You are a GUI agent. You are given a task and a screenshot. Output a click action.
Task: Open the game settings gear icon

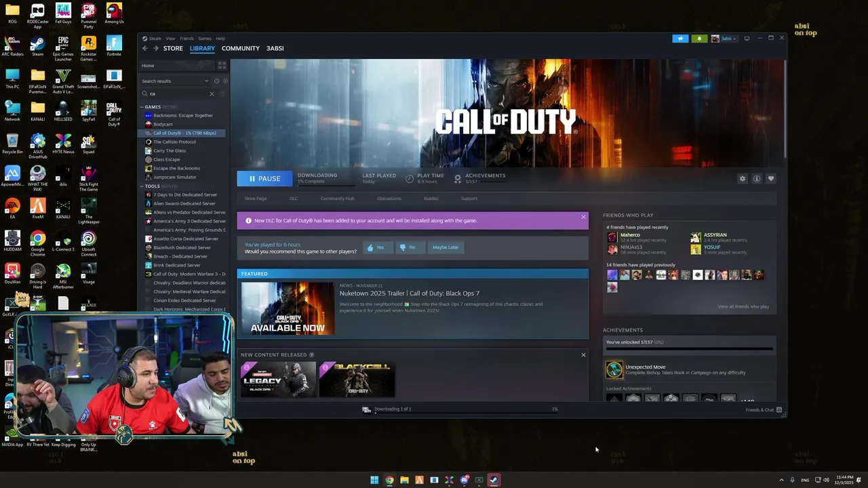(743, 178)
